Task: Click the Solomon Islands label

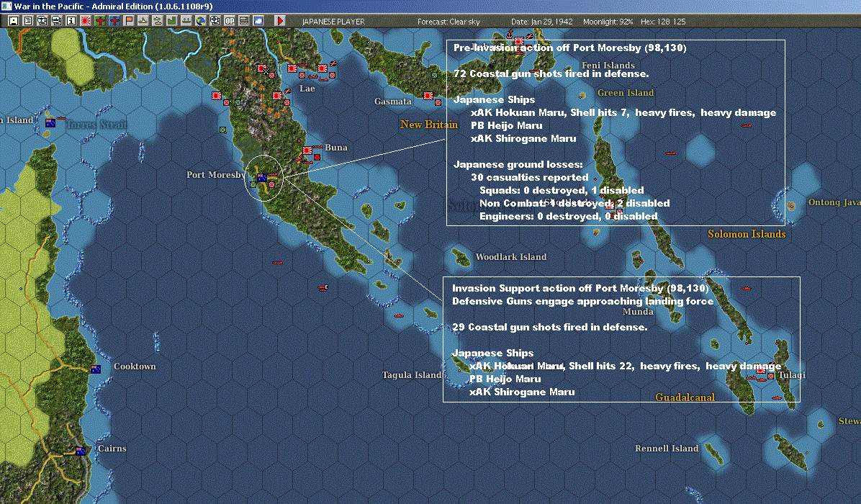Action: [x=747, y=234]
